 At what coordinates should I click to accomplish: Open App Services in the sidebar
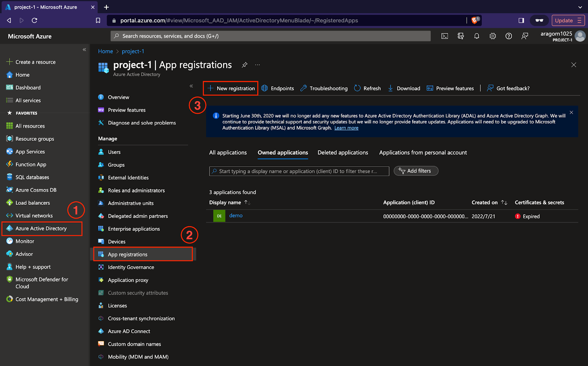tap(25, 152)
